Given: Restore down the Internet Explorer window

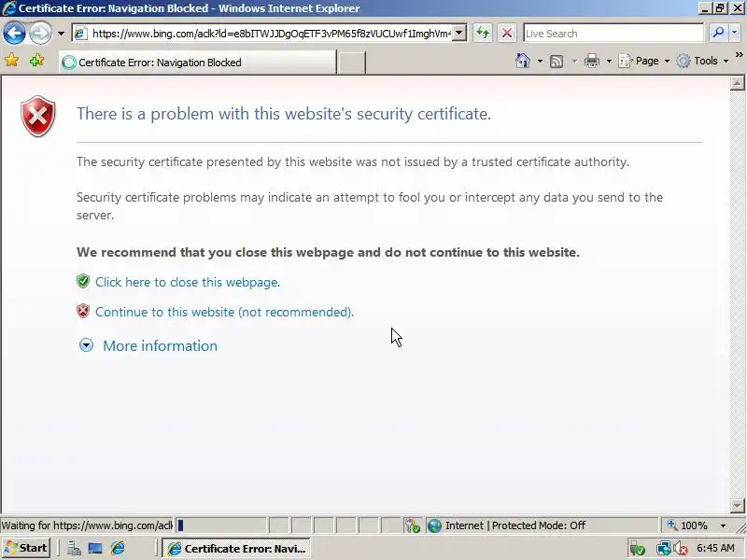Looking at the screenshot, I should point(720,8).
